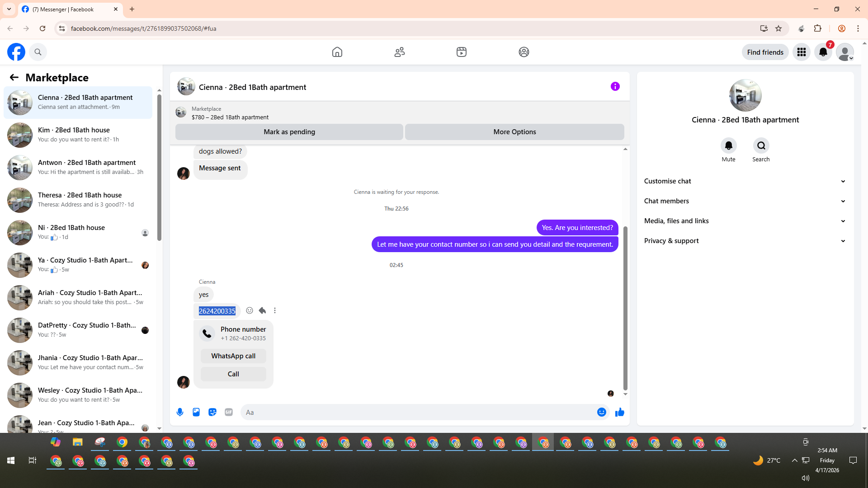Open the Facebook logo home link
Viewport: 868px width, 488px height.
(x=16, y=52)
